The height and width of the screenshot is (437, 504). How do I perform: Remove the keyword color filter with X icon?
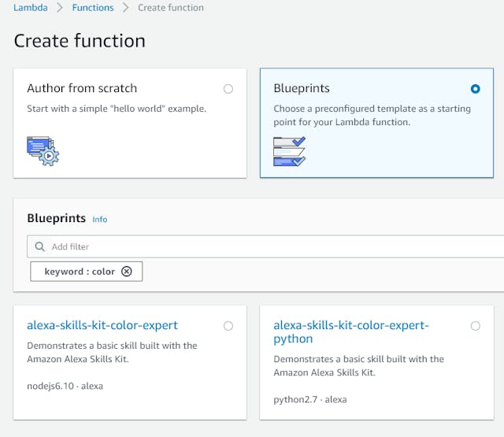127,272
